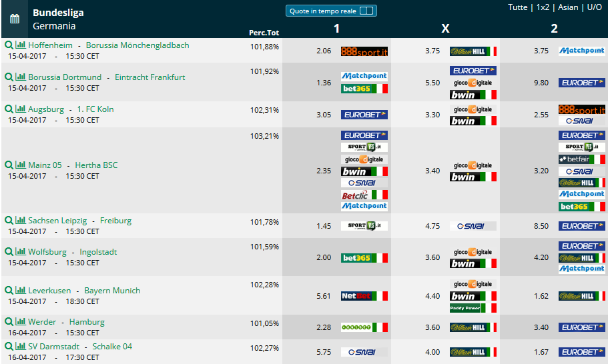
Task: Open the Ingolstadt team link
Action: click(x=98, y=252)
